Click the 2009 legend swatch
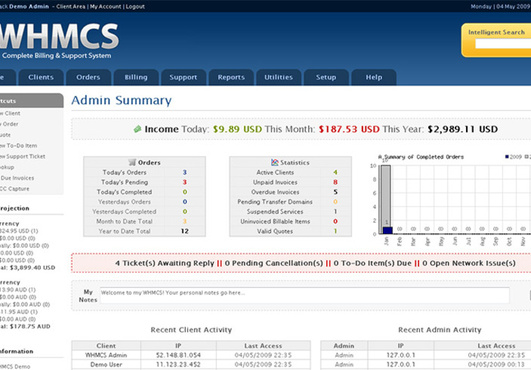 tap(507, 157)
